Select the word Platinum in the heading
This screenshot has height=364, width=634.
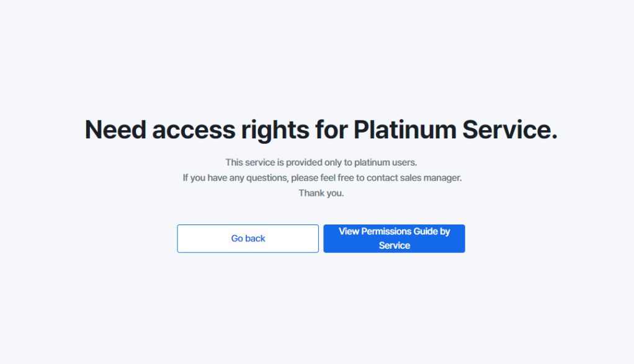pos(404,130)
